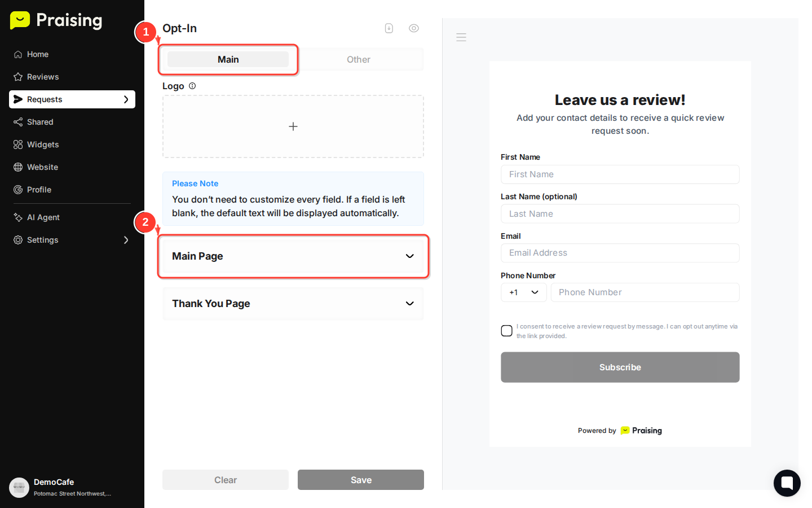Check the consent checkbox on the form

[506, 330]
